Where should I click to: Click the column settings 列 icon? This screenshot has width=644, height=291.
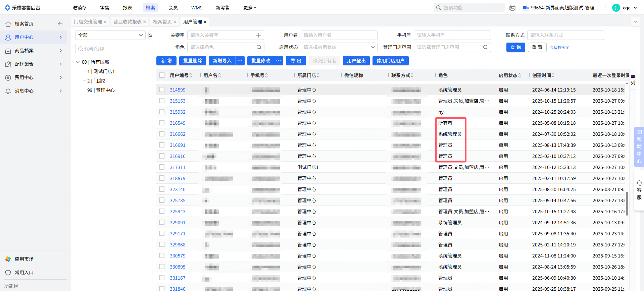[633, 79]
